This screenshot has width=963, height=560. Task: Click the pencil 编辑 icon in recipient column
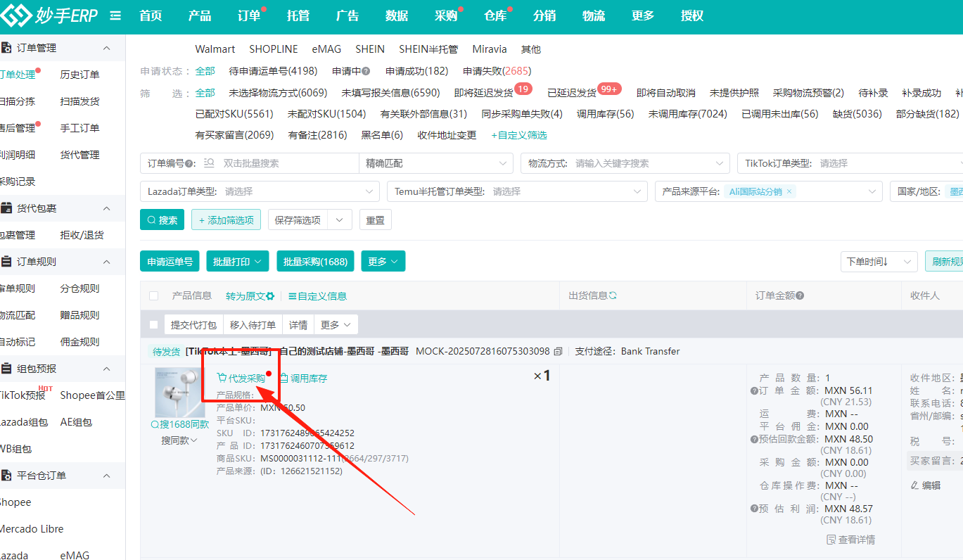coord(914,485)
